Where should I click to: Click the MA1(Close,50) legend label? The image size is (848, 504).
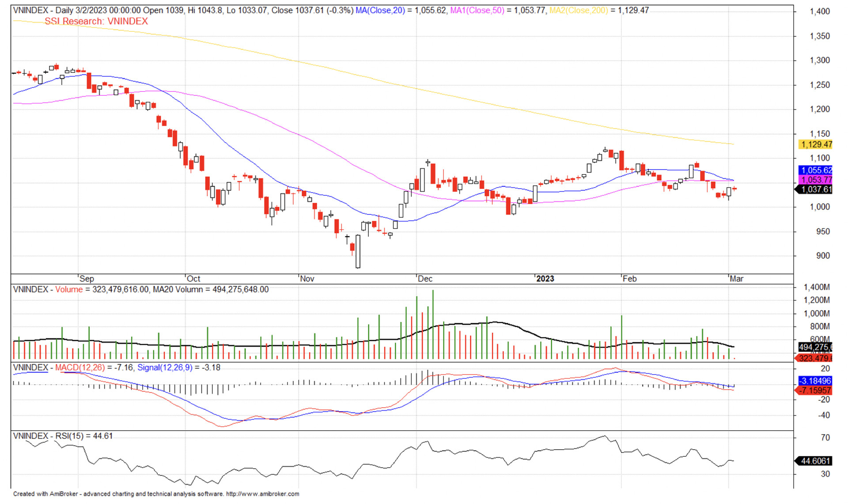pyautogui.click(x=477, y=10)
